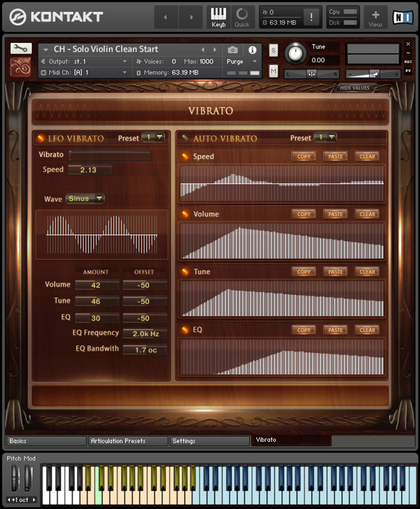The image size is (420, 509).
Task: Click the Pitch wheel
Action: (15, 478)
